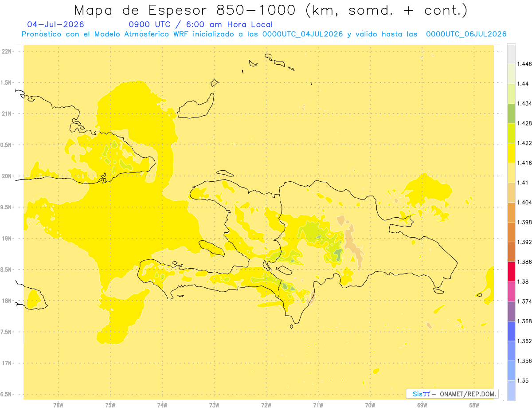Pick the orange legend swatch between 1.392 and 1.398

click(511, 232)
